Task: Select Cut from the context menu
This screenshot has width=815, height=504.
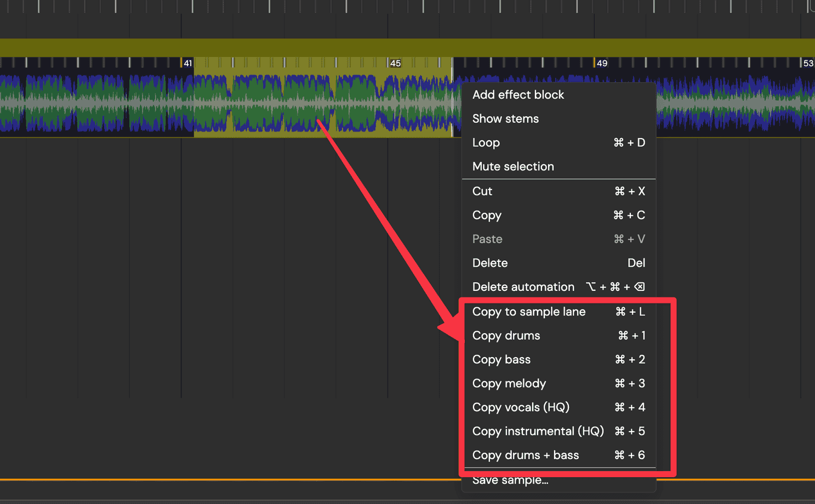Action: pyautogui.click(x=482, y=191)
